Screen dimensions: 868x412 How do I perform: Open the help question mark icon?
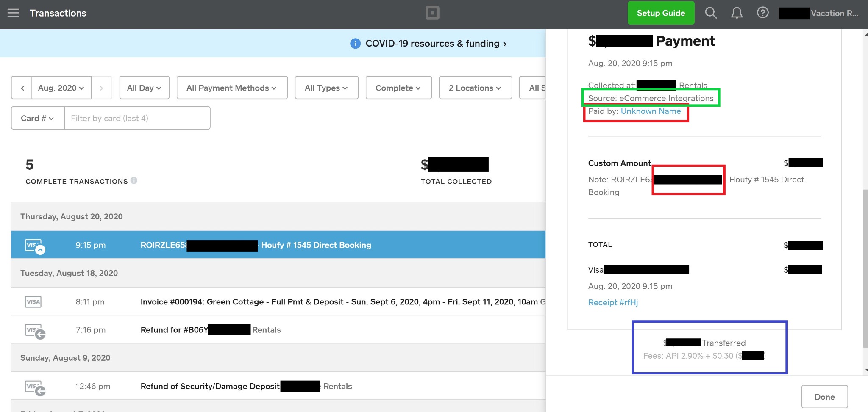pos(763,13)
